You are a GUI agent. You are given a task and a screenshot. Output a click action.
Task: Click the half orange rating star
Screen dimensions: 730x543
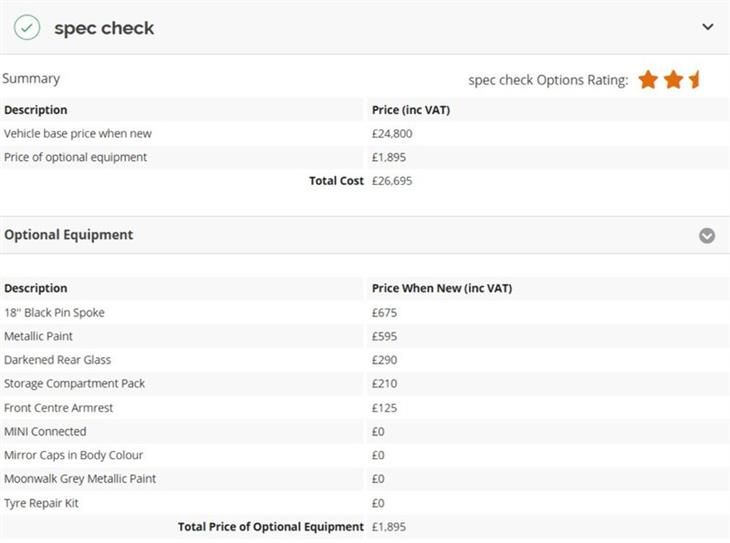point(695,80)
